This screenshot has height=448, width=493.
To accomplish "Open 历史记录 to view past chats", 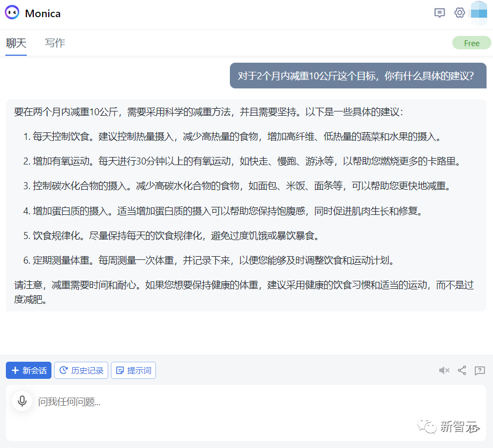I will pyautogui.click(x=81, y=370).
